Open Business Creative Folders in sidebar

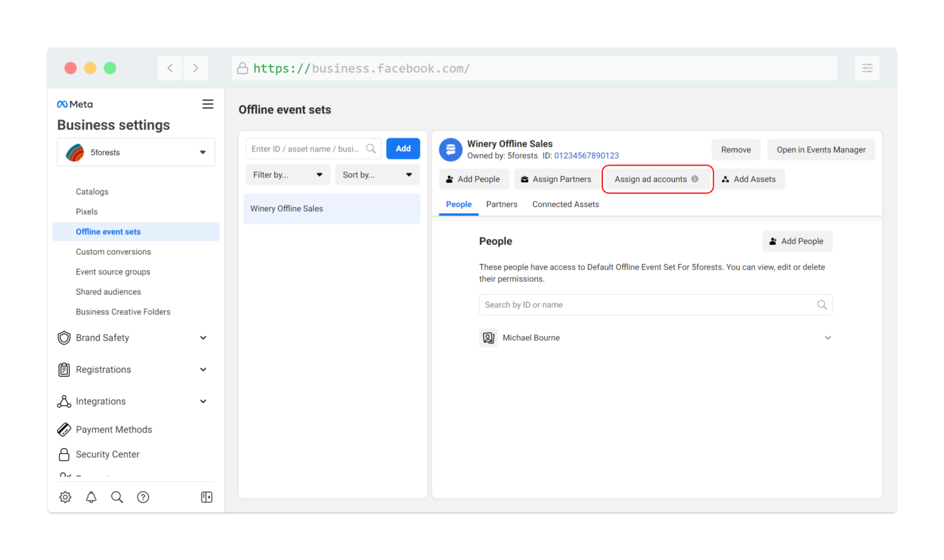pyautogui.click(x=123, y=312)
